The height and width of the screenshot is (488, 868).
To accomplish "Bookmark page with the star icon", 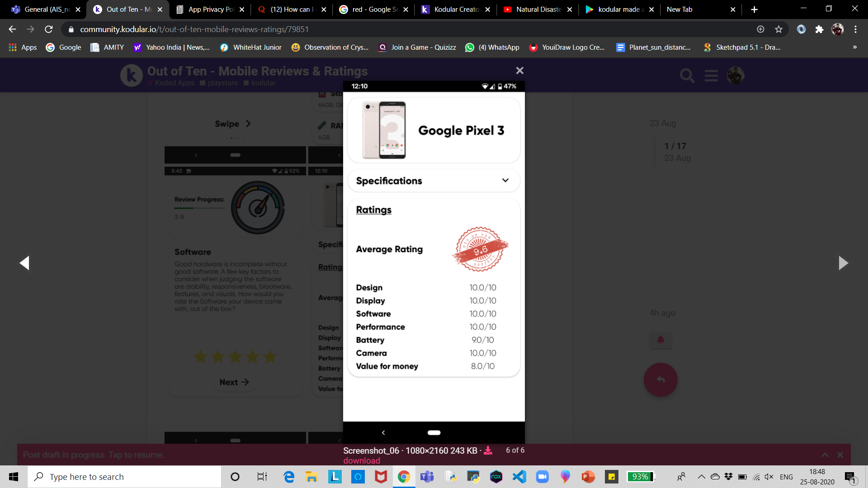I will (778, 29).
